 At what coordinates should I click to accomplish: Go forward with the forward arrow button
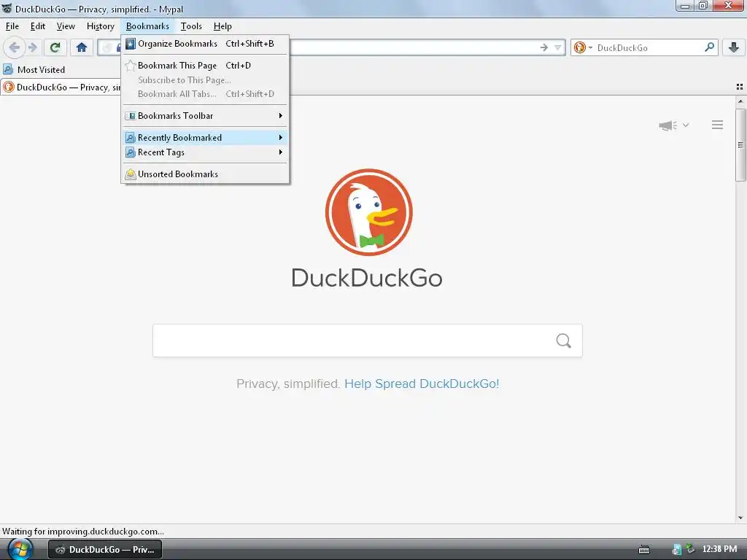click(x=32, y=47)
